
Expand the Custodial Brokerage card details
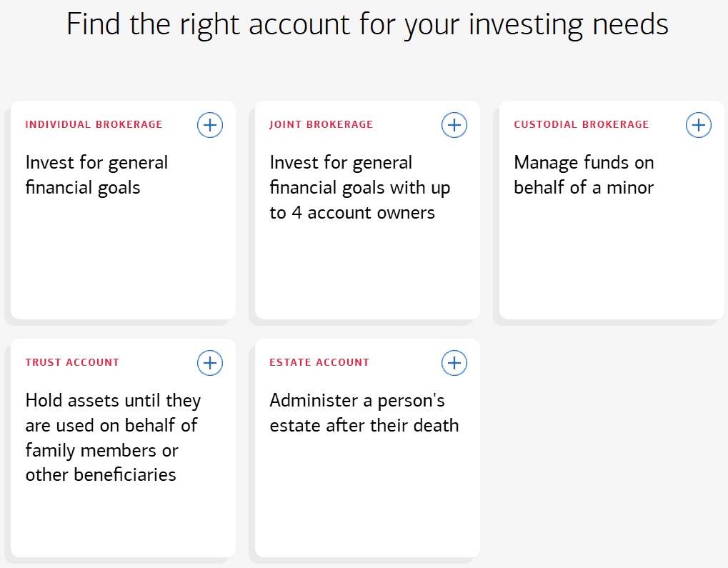pos(698,124)
